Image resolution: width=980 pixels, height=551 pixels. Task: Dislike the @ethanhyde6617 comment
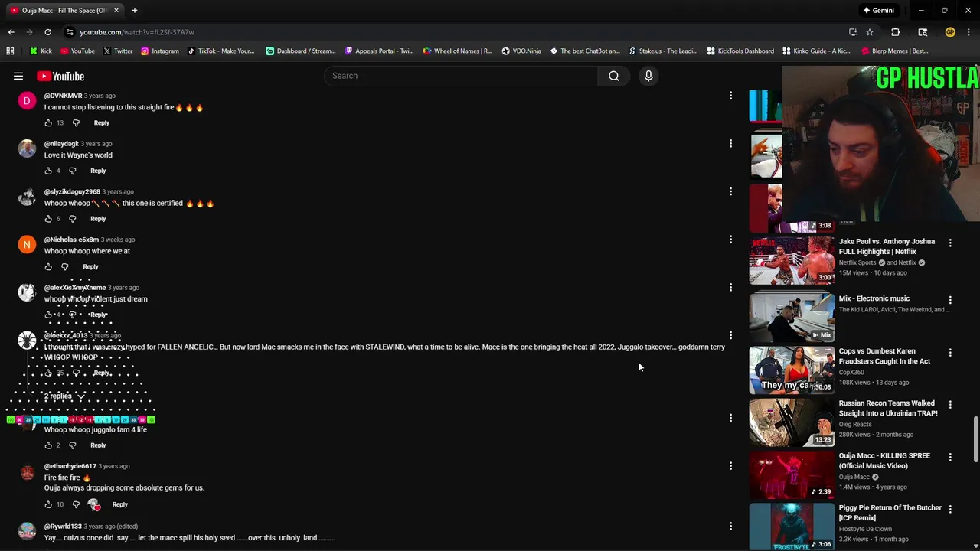click(x=76, y=504)
